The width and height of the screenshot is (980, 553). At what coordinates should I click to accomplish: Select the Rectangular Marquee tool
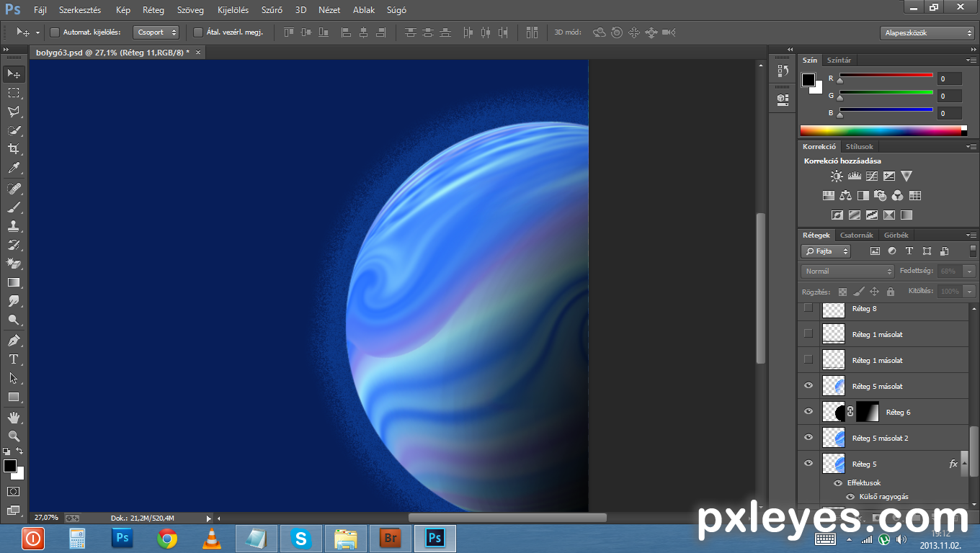click(14, 93)
